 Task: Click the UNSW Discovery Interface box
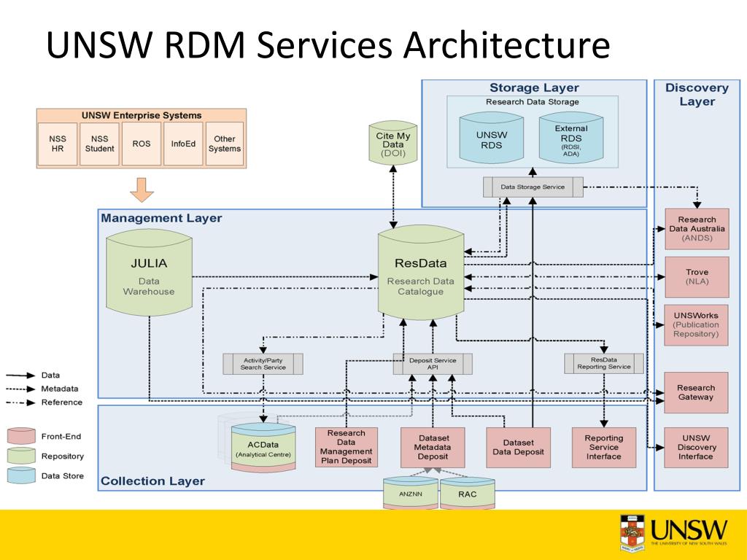(696, 447)
